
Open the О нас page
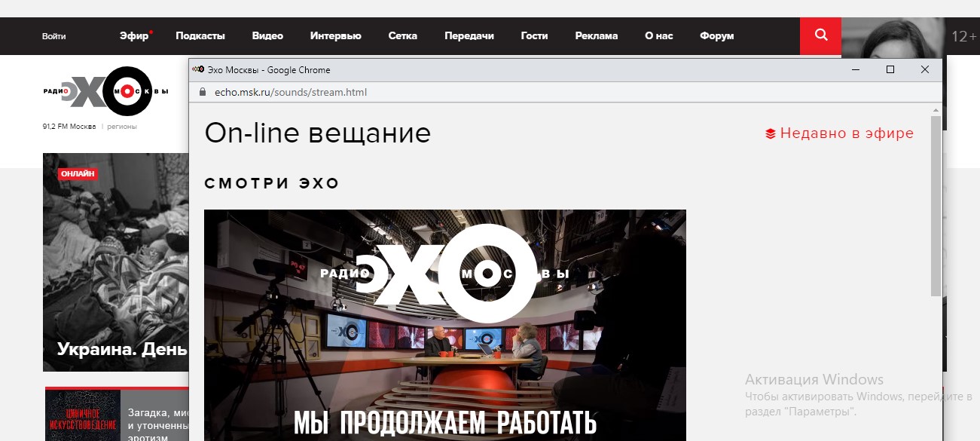tap(659, 35)
